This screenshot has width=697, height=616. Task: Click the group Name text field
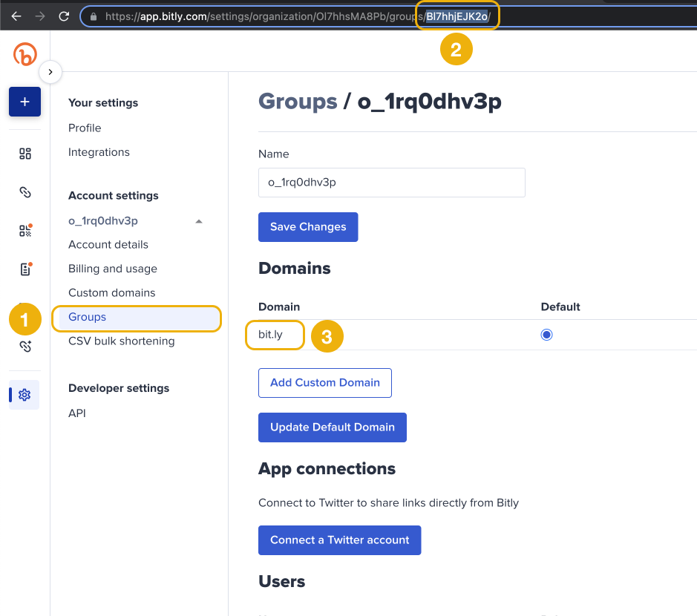391,183
